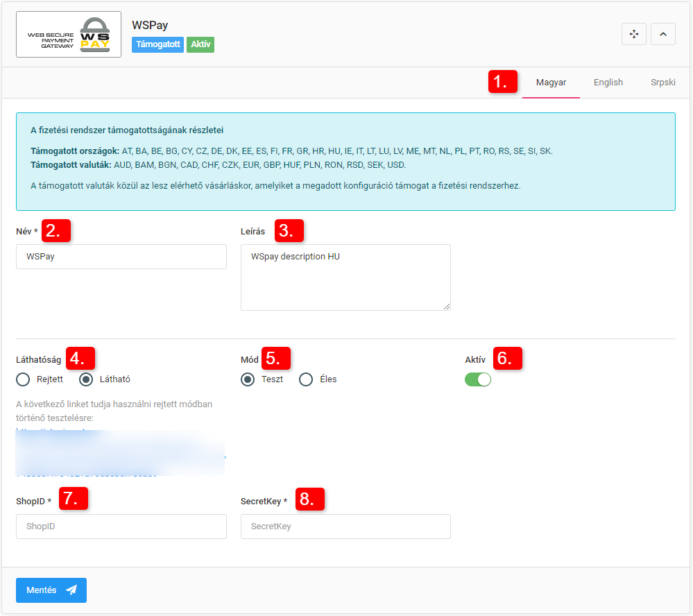This screenshot has height=616, width=693.
Task: Click the Név input field
Action: (x=121, y=257)
